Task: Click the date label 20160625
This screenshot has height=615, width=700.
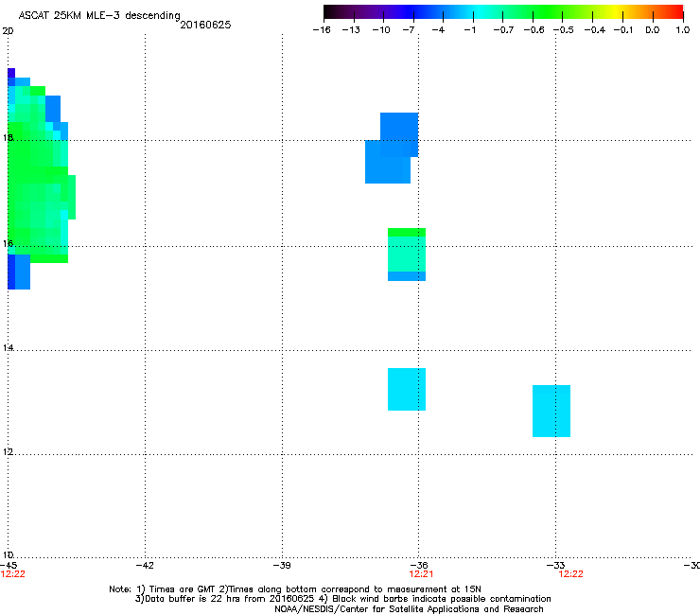Action: click(205, 25)
